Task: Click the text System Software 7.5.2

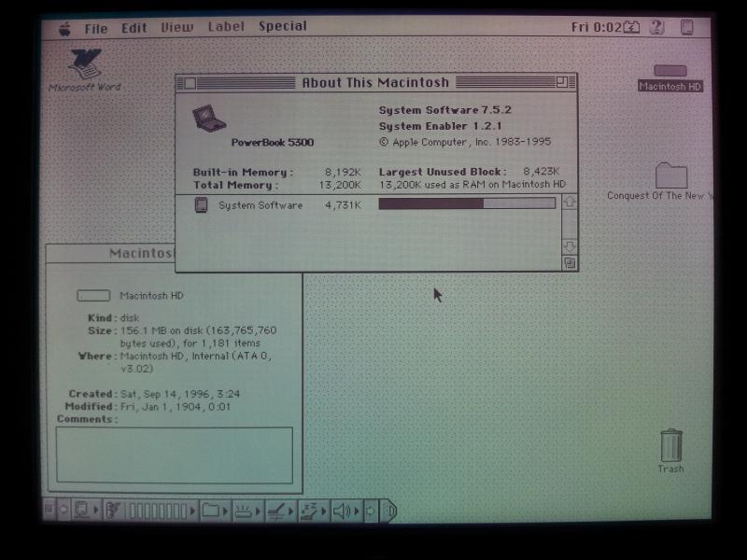Action: pos(445,110)
